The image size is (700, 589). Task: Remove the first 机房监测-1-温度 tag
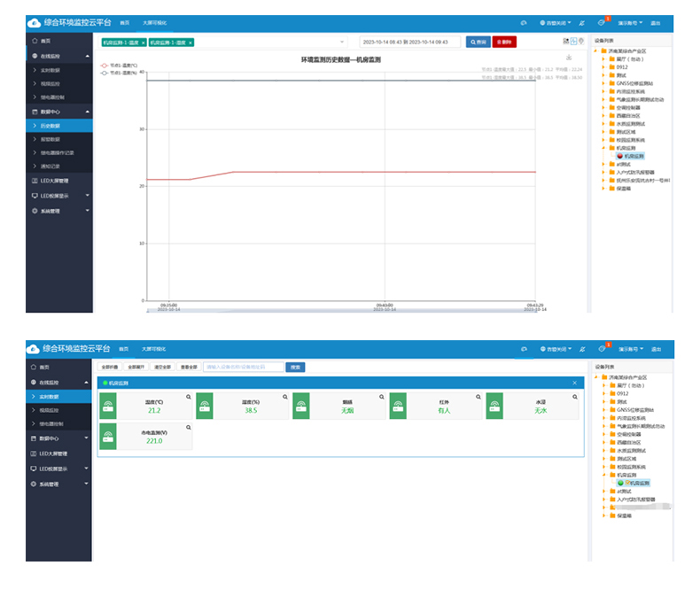(143, 42)
